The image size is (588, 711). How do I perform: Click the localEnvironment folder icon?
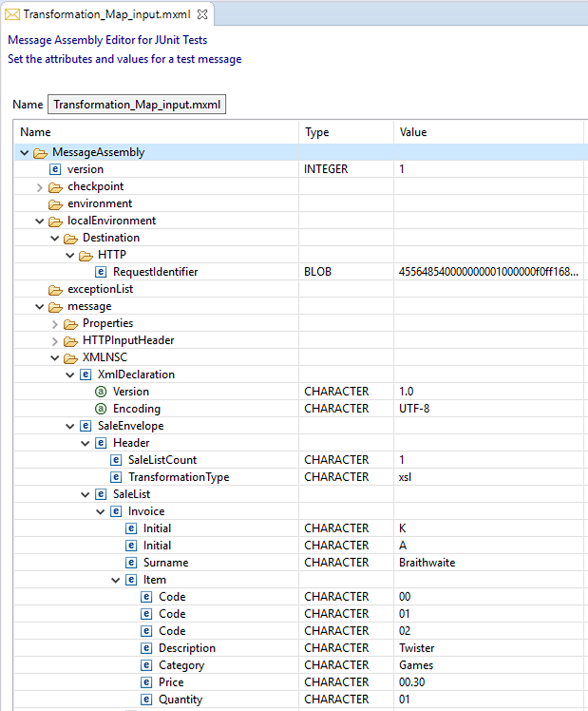(55, 221)
